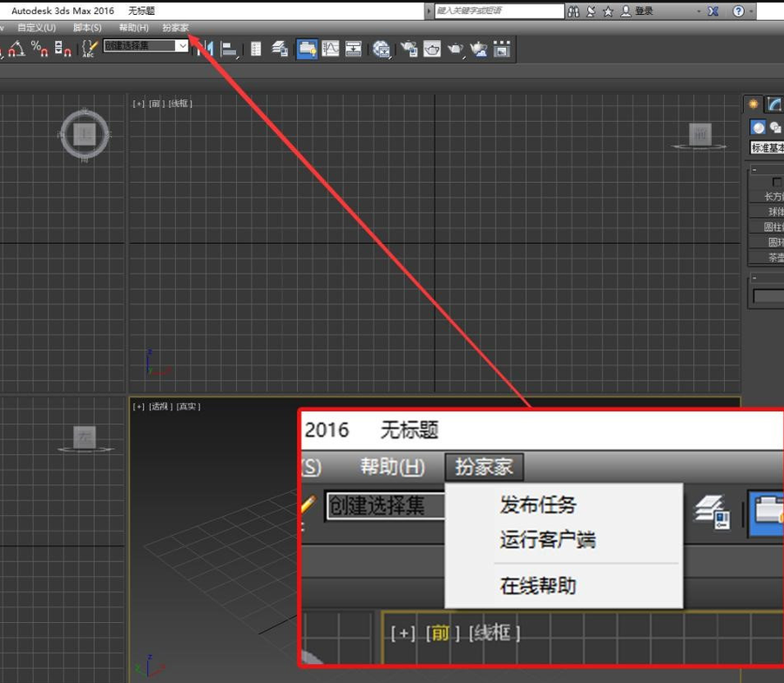Collapse the Name and Color rollout
Screen dimensions: 784x683
[x=754, y=278]
